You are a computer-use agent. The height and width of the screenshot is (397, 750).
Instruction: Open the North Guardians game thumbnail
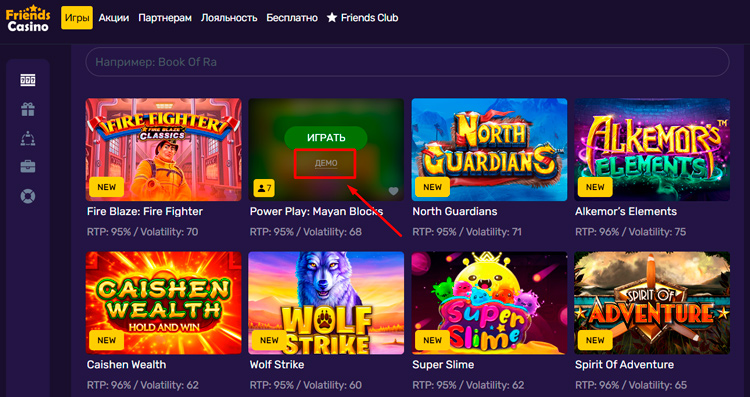coord(489,150)
